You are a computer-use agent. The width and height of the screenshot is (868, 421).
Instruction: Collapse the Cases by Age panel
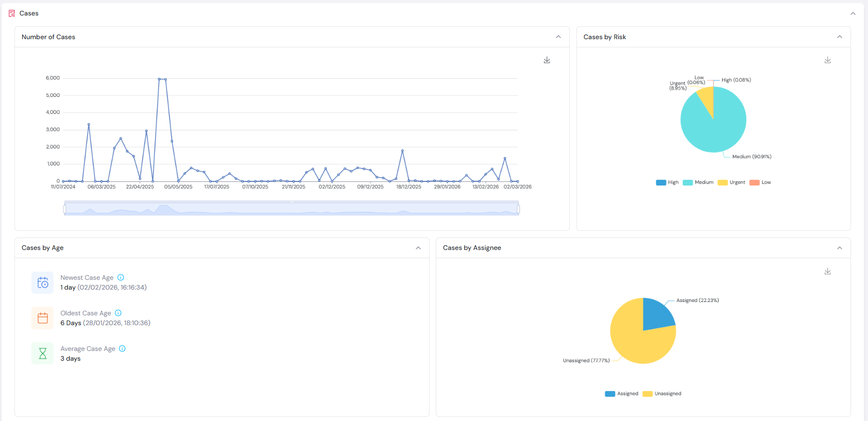click(x=418, y=248)
